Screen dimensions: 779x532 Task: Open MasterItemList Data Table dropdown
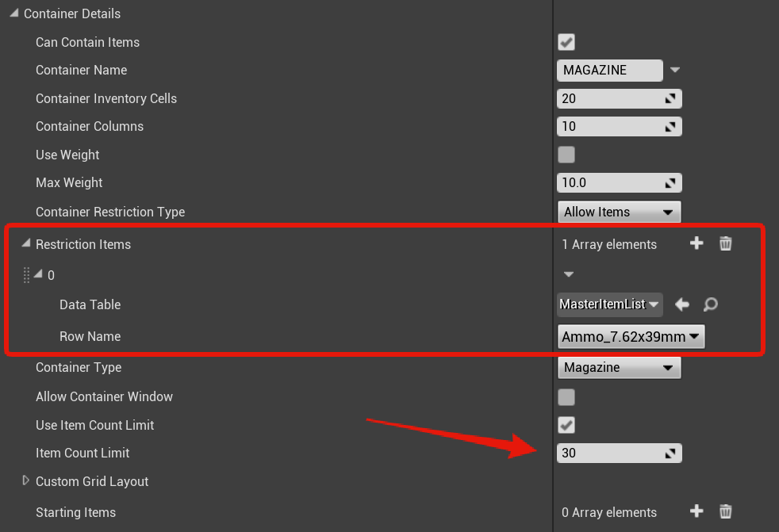click(609, 304)
